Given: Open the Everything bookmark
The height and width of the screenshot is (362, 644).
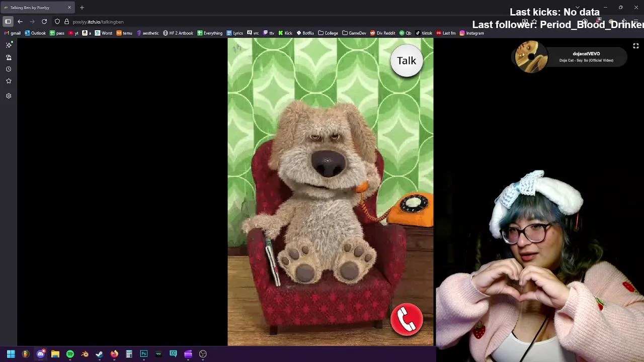Looking at the screenshot, I should 210,33.
